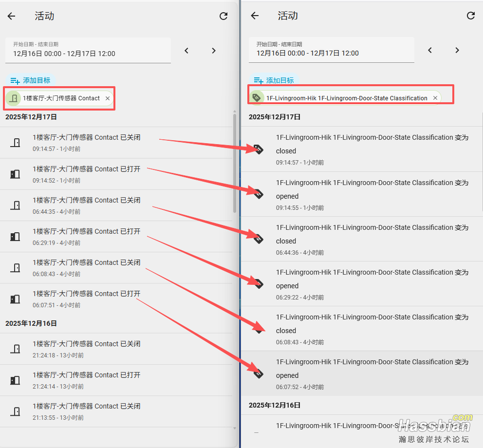Click 添加目标 button in right panel
The image size is (483, 448).
[274, 80]
